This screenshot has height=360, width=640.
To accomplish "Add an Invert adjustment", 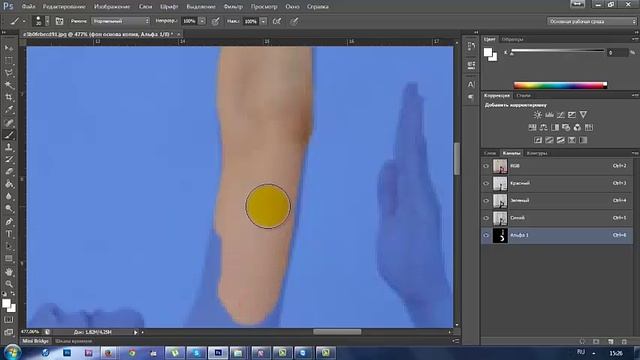I will [x=538, y=140].
